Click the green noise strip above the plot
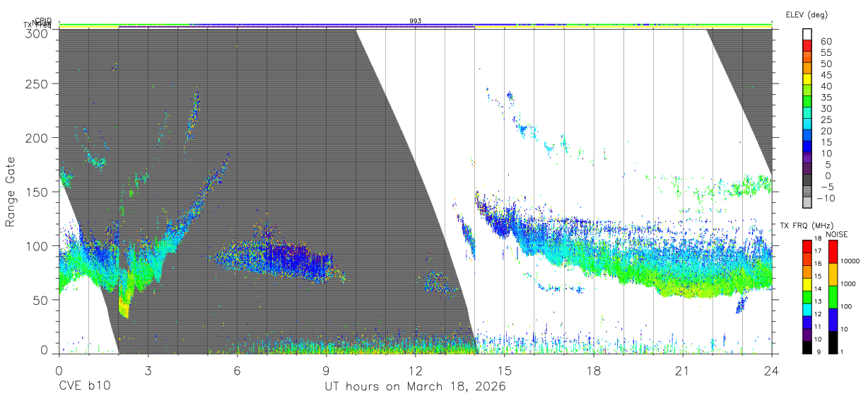Screen dimensions: 868x401 pyautogui.click(x=416, y=25)
